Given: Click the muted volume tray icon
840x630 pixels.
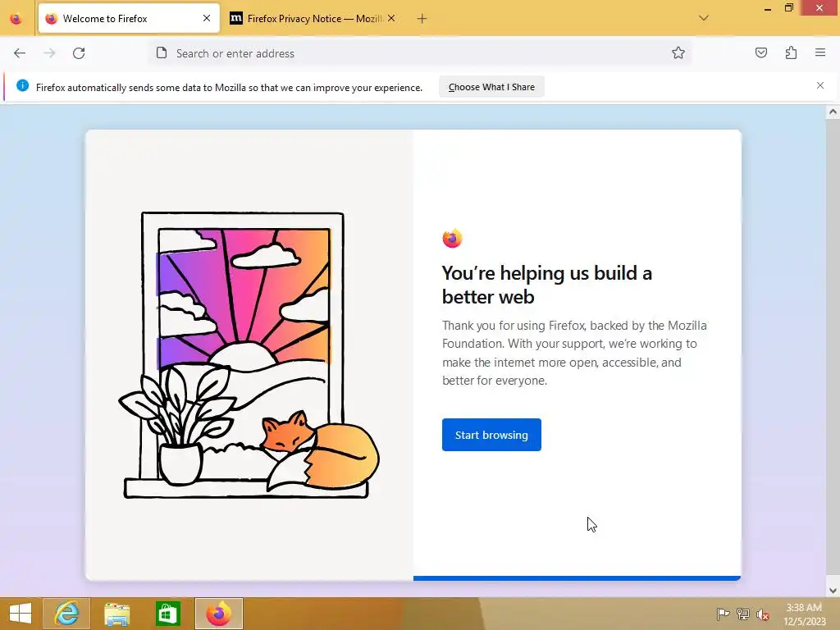Looking at the screenshot, I should tap(763, 614).
